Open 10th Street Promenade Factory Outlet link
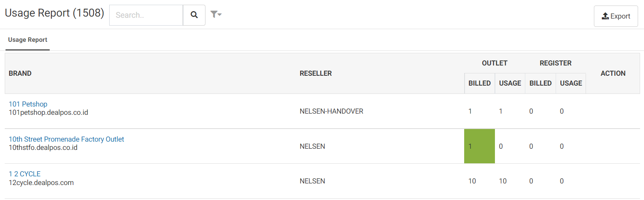Viewport: 644px width, 200px height. click(66, 139)
